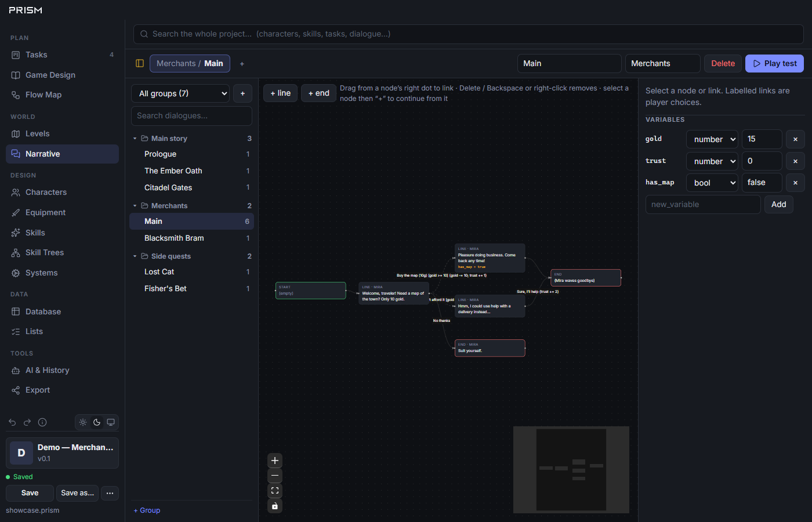Change the trust variable type dropdown

pos(712,161)
